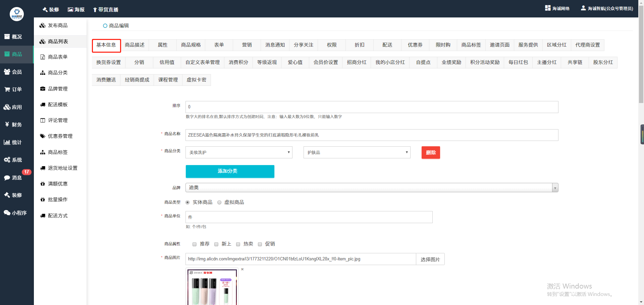Open 海报 poster tool in top bar

click(x=76, y=9)
